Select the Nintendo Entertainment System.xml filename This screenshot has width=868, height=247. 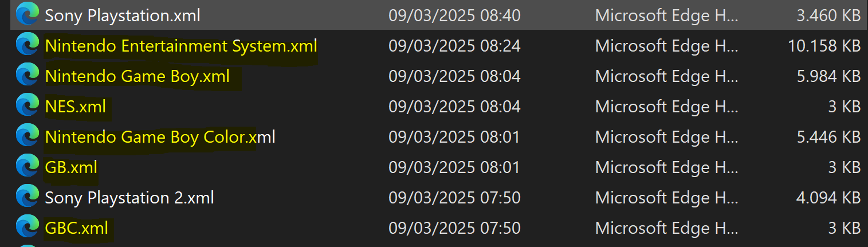(181, 46)
